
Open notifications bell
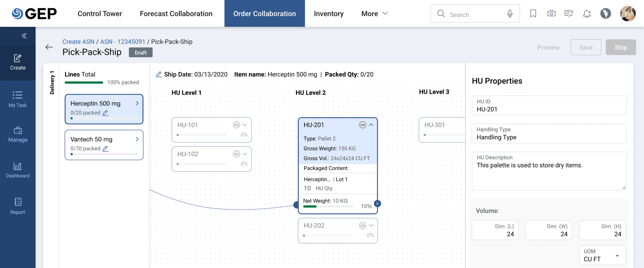[x=587, y=13]
